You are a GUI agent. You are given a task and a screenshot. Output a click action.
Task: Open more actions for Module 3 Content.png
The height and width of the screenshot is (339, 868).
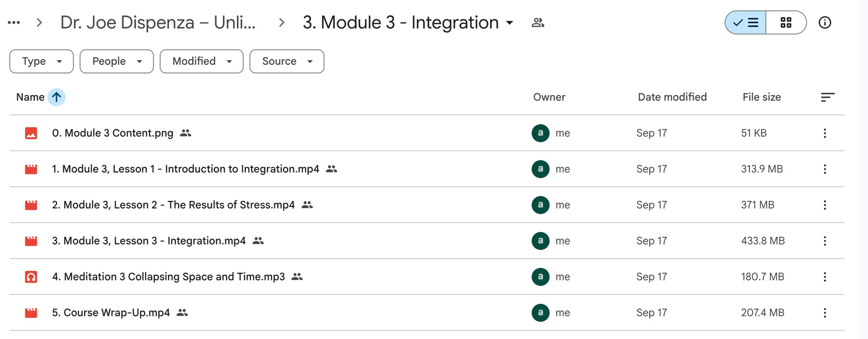click(x=825, y=133)
